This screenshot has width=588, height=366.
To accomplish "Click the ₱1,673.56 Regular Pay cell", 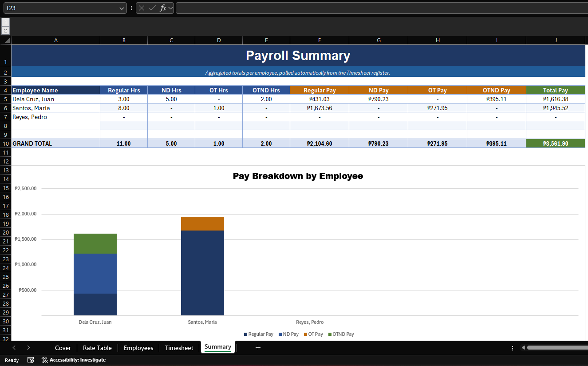I will [320, 108].
